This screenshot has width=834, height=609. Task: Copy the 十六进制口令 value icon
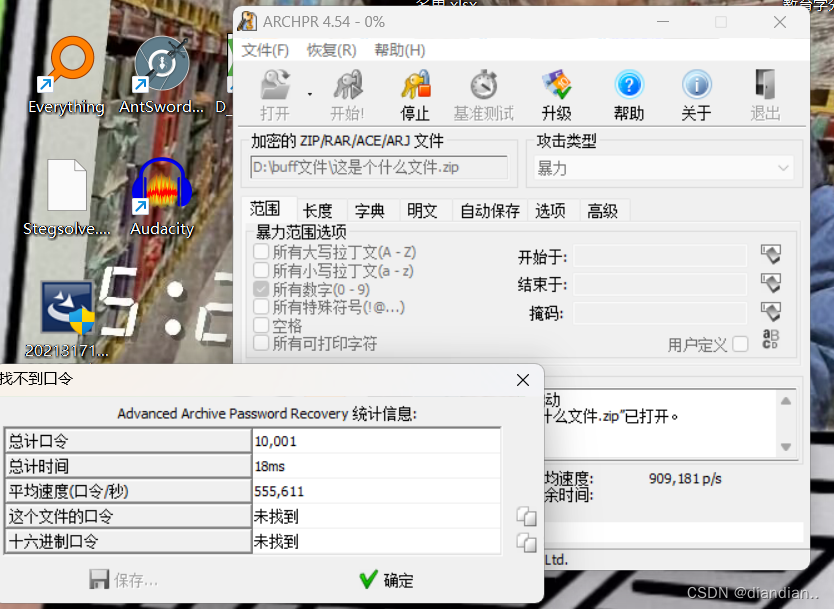pyautogui.click(x=526, y=543)
